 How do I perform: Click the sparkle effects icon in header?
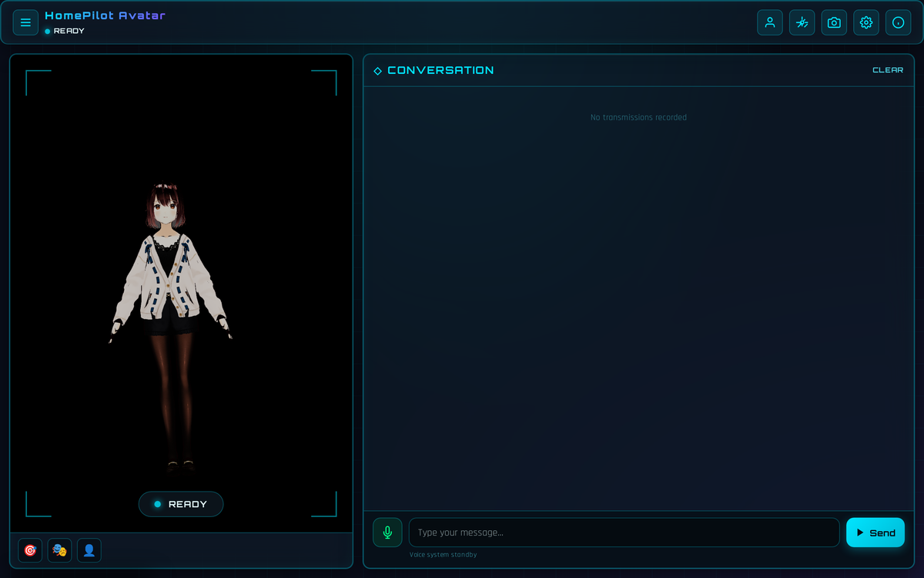(x=802, y=22)
